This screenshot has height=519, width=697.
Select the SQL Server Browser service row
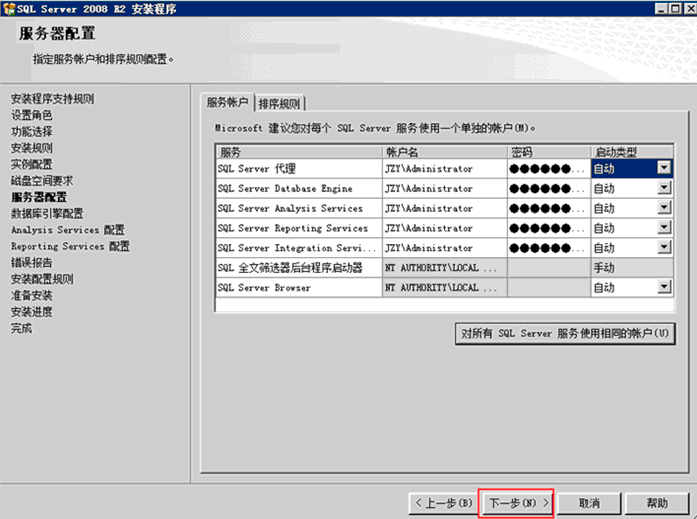[445, 287]
